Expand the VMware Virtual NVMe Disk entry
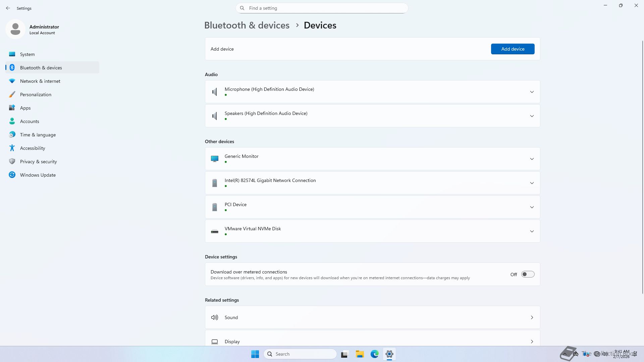The width and height of the screenshot is (644, 362). point(532,231)
